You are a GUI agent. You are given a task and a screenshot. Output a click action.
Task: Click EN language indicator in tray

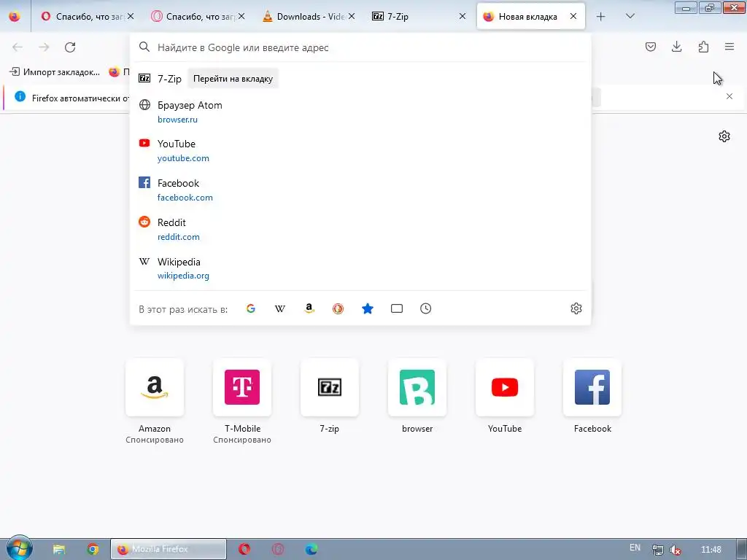(x=635, y=548)
